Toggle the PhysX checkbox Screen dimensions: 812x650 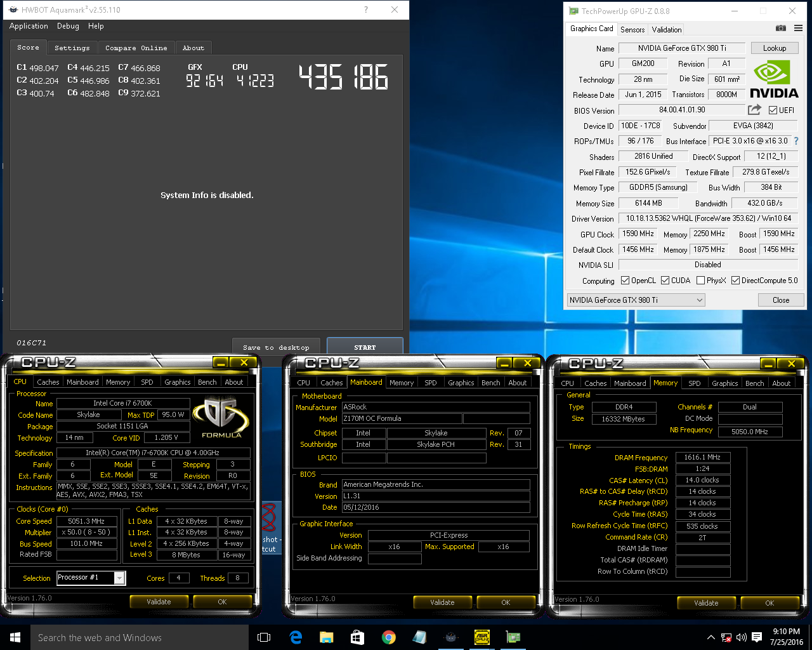click(x=700, y=281)
